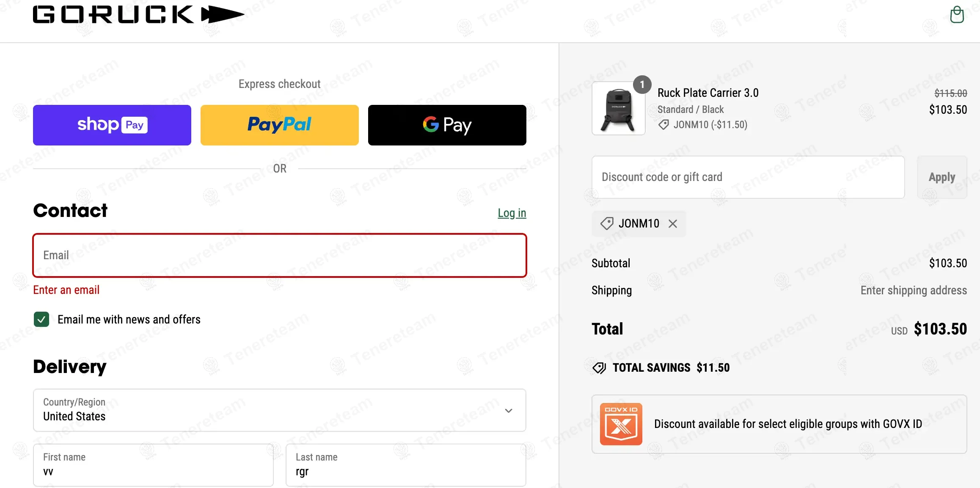Open the Country/Region dropdown
The image size is (980, 488).
pyautogui.click(x=279, y=410)
